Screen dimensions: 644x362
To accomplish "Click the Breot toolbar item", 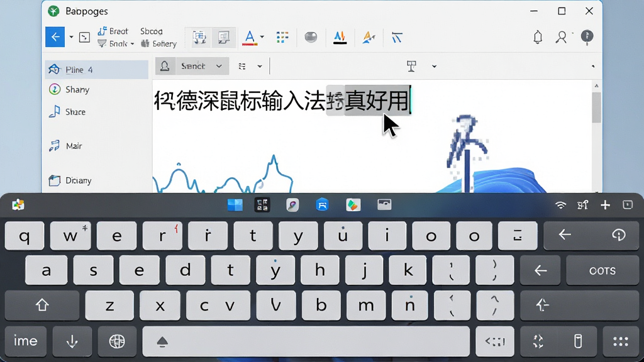I will pyautogui.click(x=113, y=31).
